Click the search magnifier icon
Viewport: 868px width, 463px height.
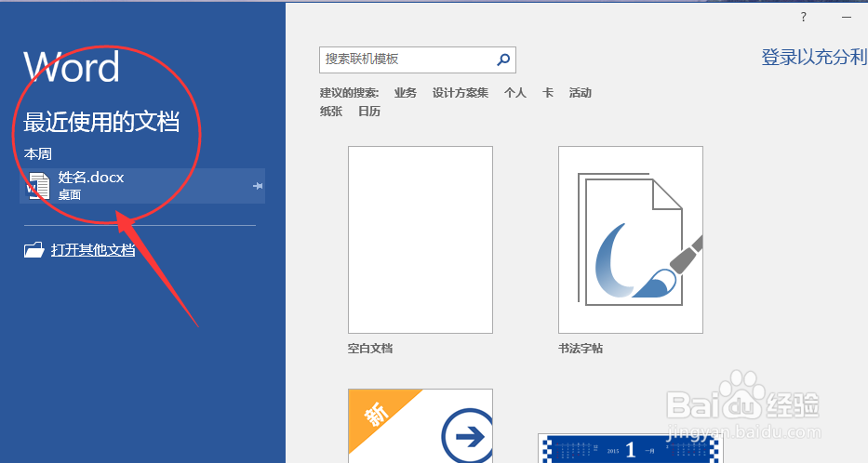[x=503, y=60]
